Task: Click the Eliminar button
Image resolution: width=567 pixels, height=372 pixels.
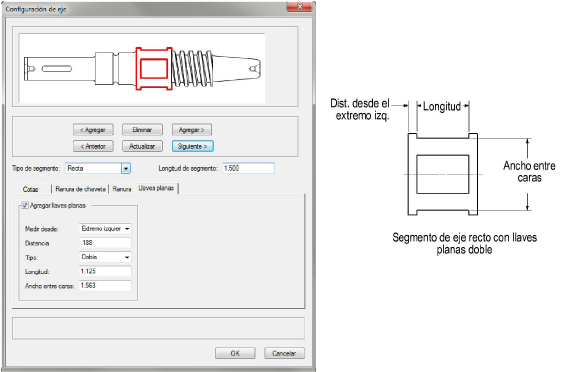Action: click(142, 130)
